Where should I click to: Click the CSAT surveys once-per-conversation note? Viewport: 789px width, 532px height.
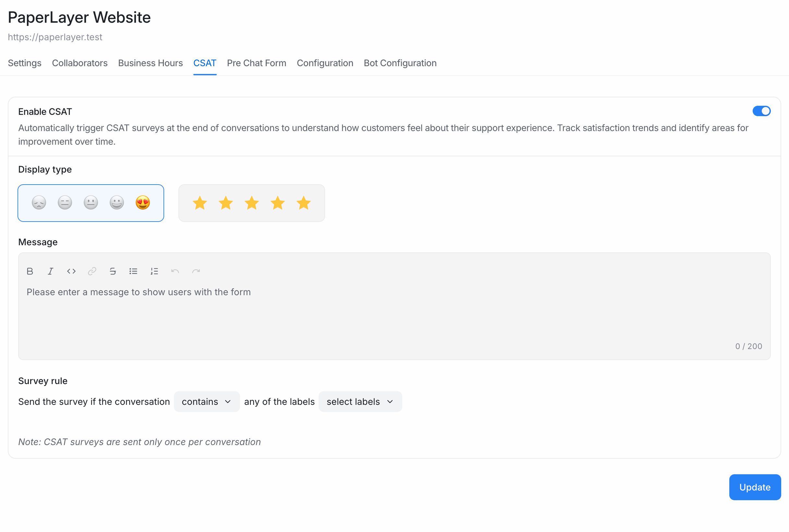[x=140, y=442]
